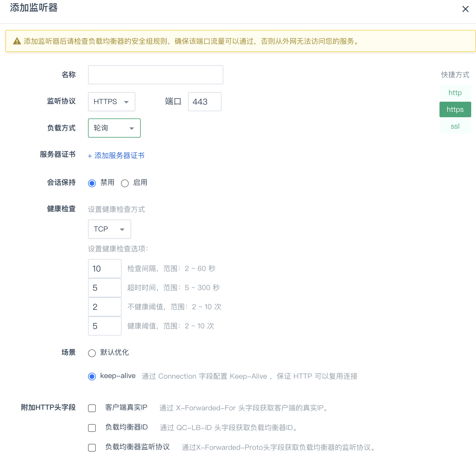Viewport: 476px width, 457px height.
Task: Click the plus icon for adding server certificate
Action: click(90, 156)
